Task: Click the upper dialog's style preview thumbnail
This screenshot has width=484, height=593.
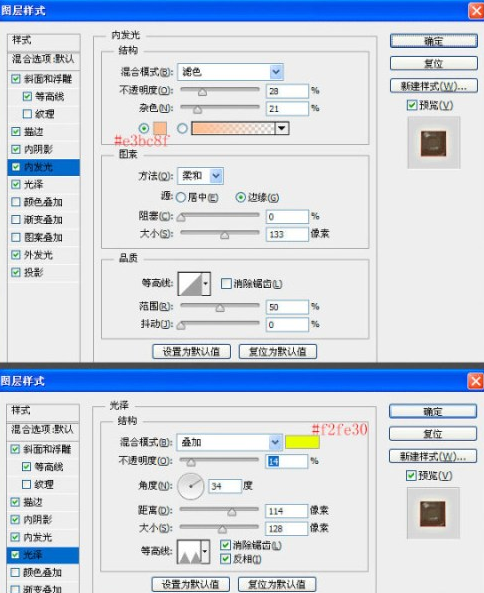Action: point(434,143)
